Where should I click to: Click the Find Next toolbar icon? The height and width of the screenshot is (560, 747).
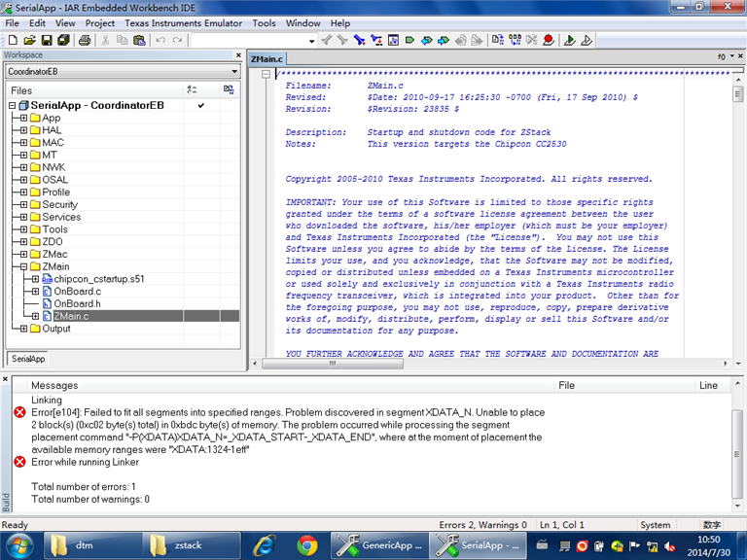pos(342,41)
